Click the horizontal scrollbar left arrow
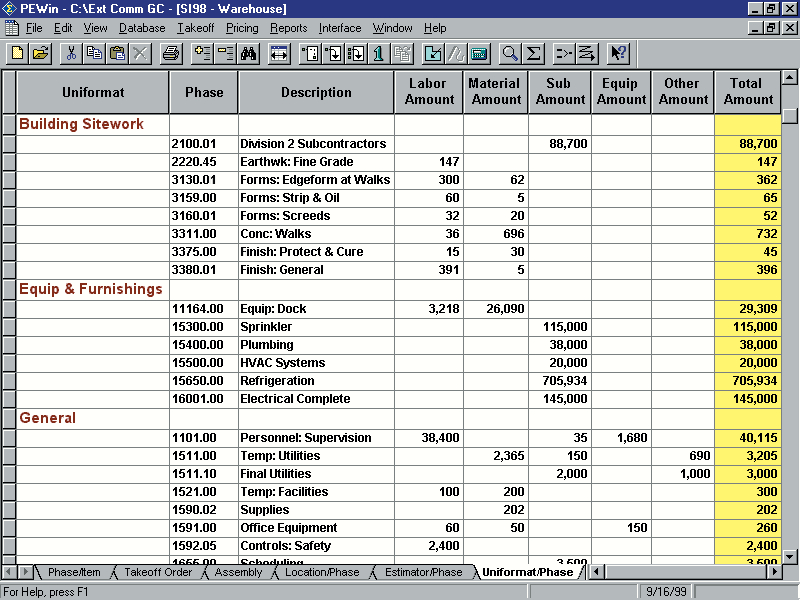 596,572
